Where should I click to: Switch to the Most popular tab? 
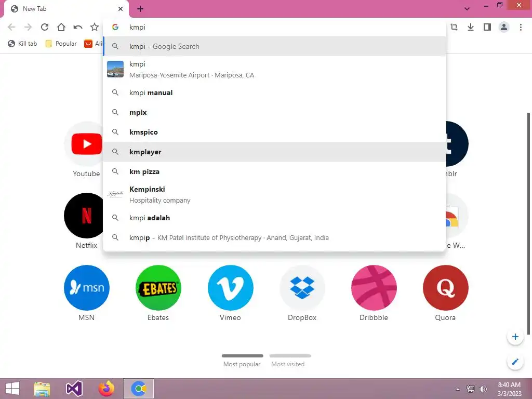[x=242, y=361]
